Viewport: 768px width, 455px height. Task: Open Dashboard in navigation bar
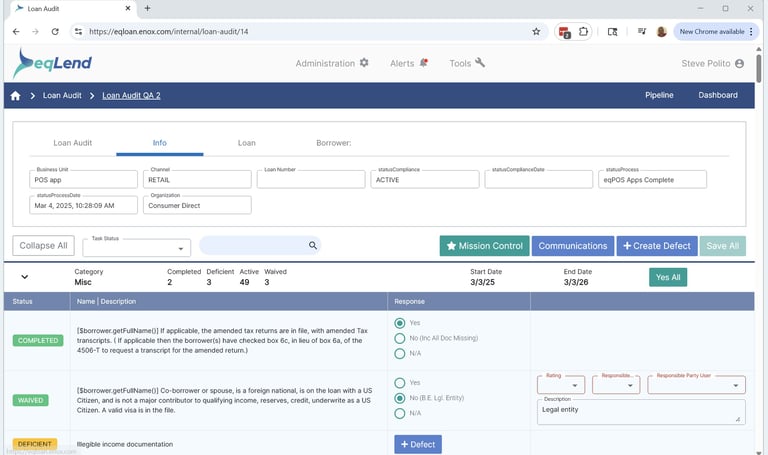coord(718,95)
